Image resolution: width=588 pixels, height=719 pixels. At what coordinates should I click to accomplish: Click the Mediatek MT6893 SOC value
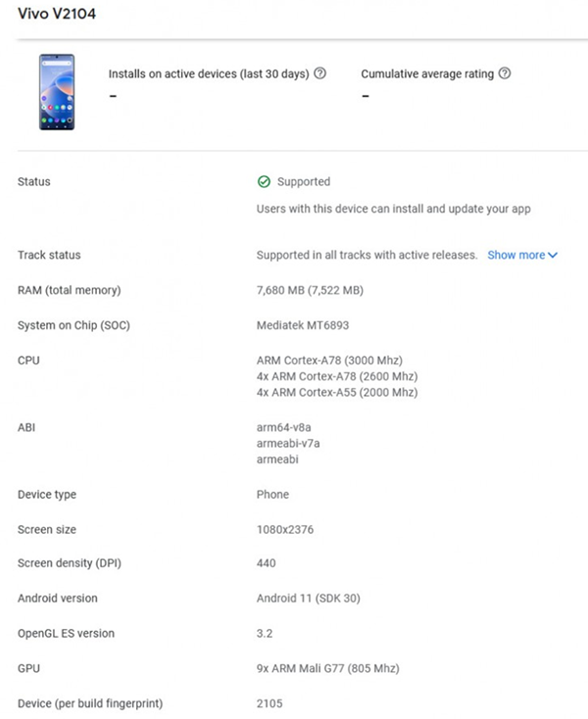(303, 325)
